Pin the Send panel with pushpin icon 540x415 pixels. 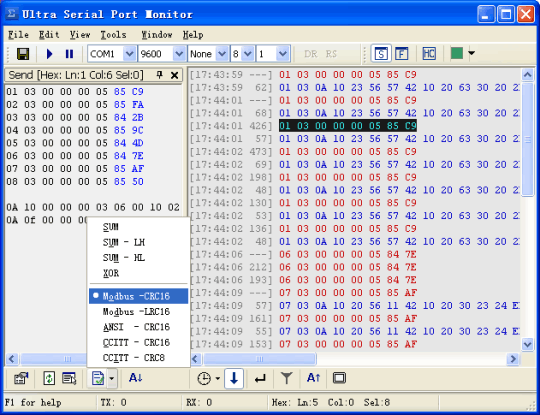coord(159,75)
